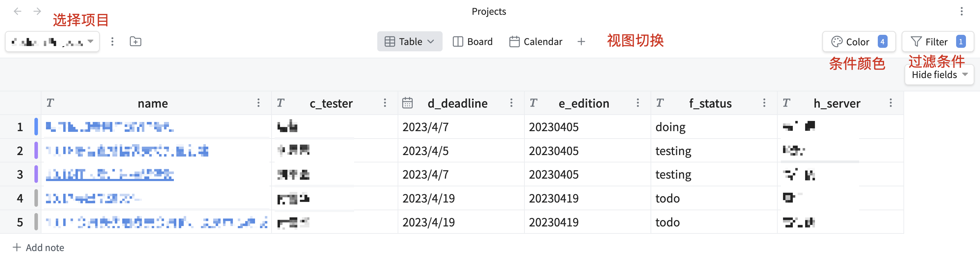Viewport: 980px width, 263px height.
Task: Open the d_deadline column options menu
Action: [x=511, y=103]
